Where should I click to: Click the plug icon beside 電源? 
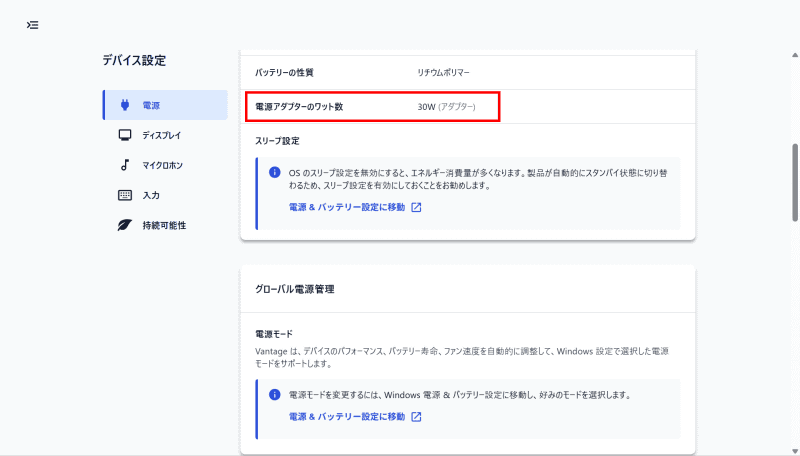pyautogui.click(x=125, y=105)
